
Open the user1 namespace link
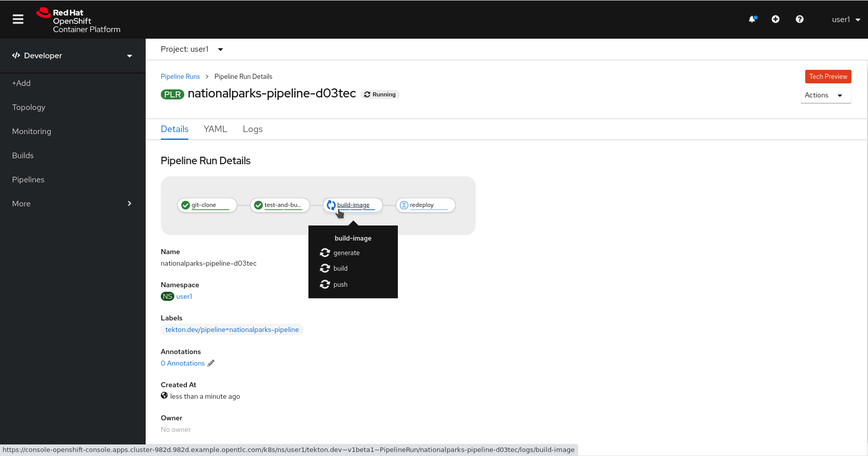[x=184, y=296]
